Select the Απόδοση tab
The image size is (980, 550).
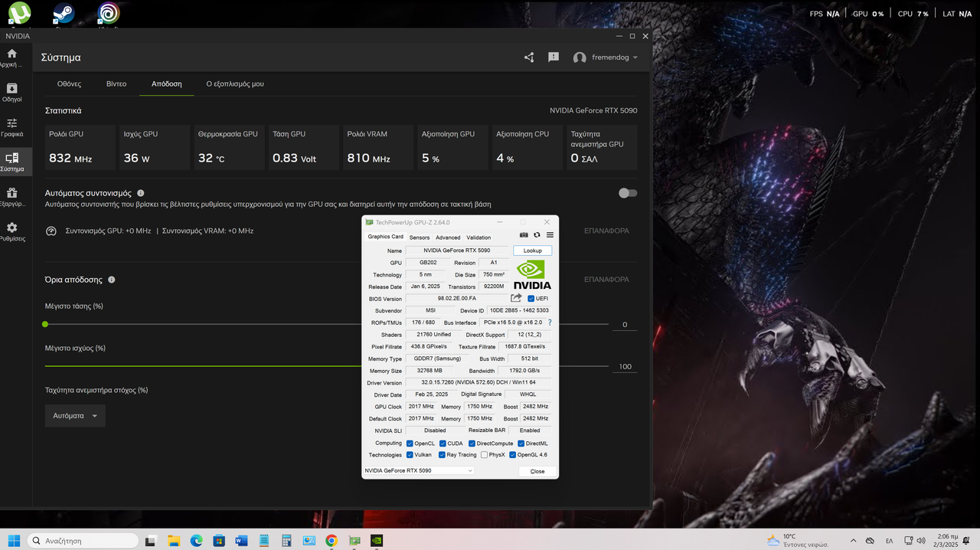167,83
